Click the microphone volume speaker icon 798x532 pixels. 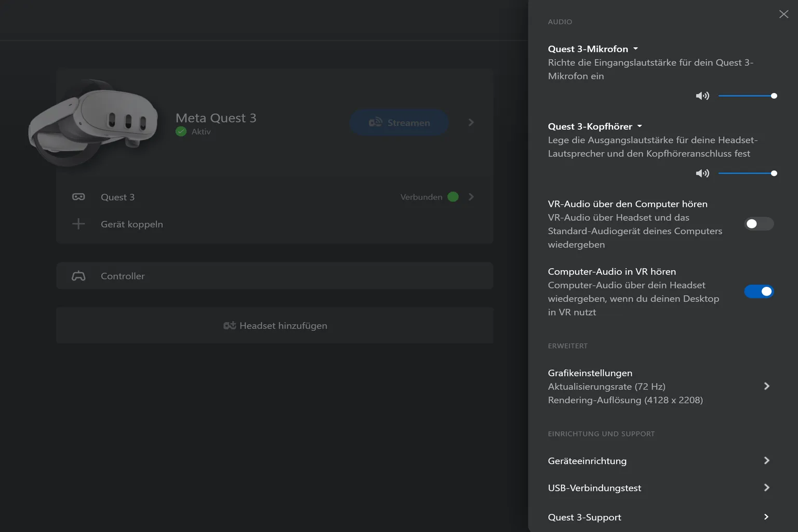click(x=702, y=96)
